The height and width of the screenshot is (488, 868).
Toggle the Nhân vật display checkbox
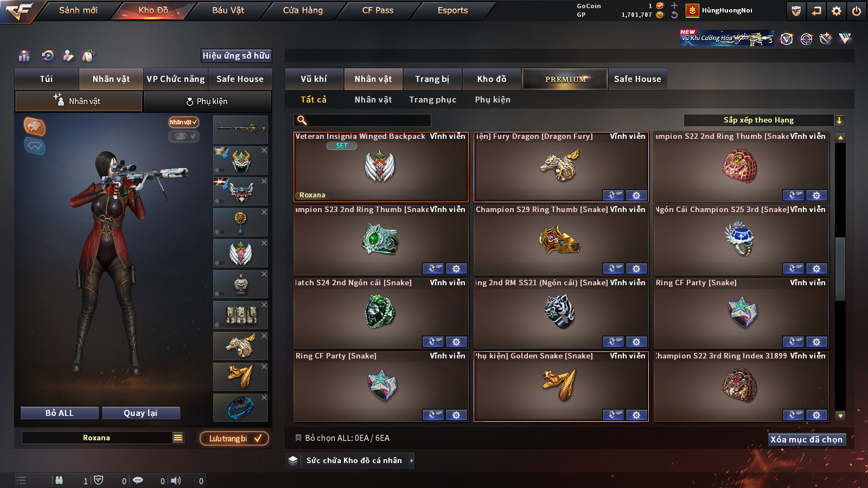coord(184,122)
